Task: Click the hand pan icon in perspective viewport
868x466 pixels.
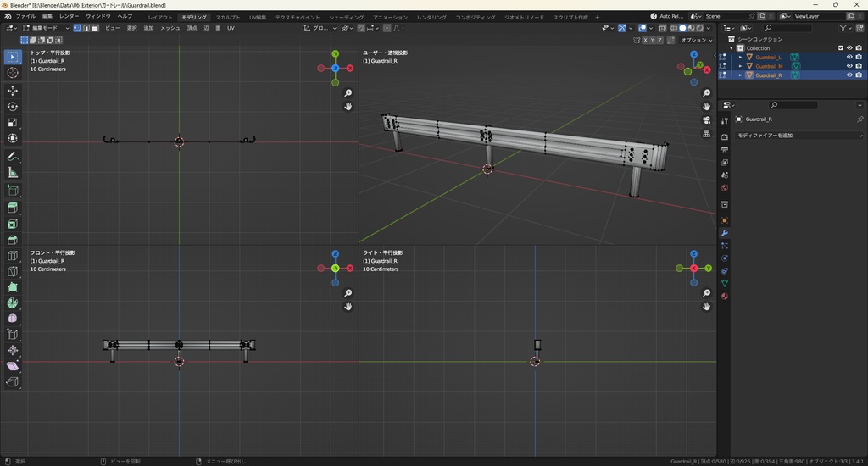Action: tap(707, 106)
